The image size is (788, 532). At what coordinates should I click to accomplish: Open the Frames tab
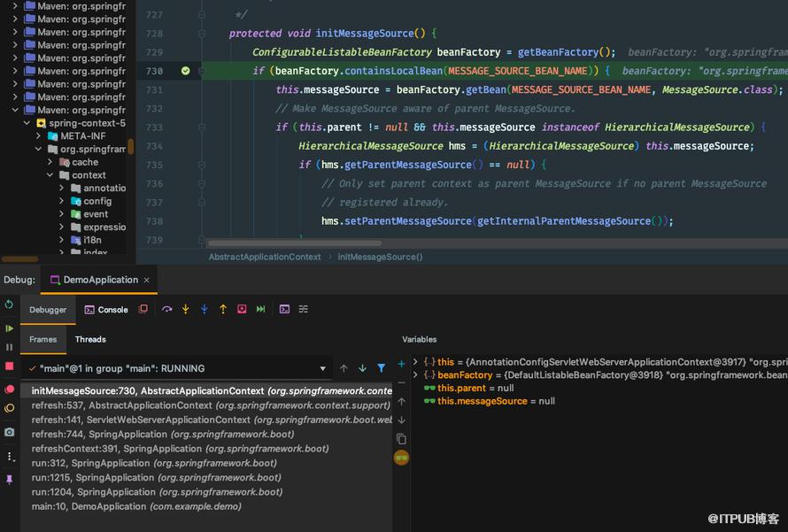[42, 340]
